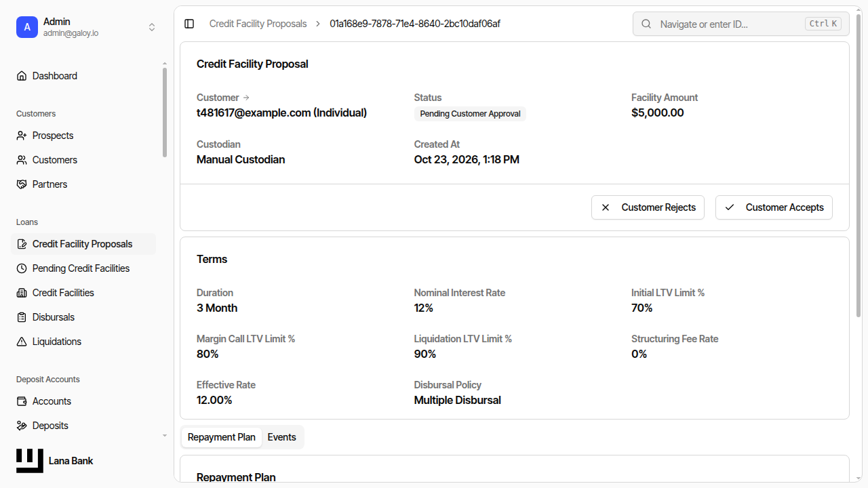The width and height of the screenshot is (868, 488).
Task: Open customer t481617@example.com link
Action: pyautogui.click(x=281, y=113)
